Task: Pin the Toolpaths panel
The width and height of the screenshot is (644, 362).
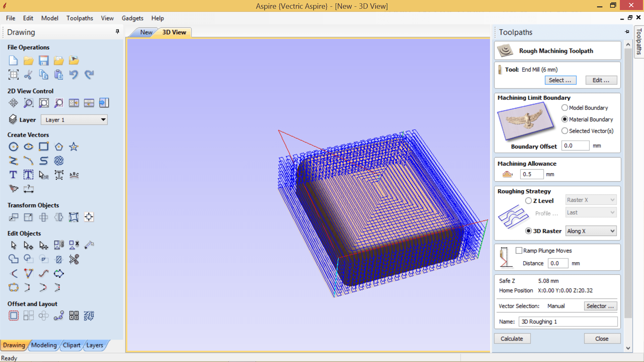Action: (627, 32)
